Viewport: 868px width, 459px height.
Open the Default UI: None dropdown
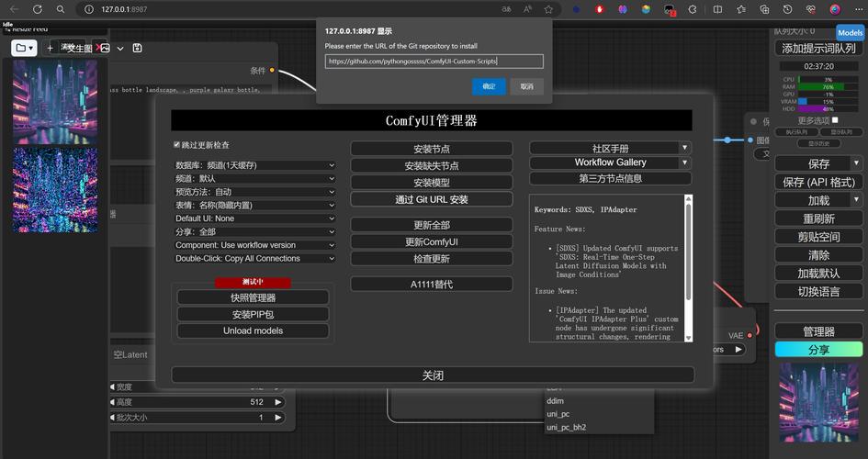tap(254, 218)
